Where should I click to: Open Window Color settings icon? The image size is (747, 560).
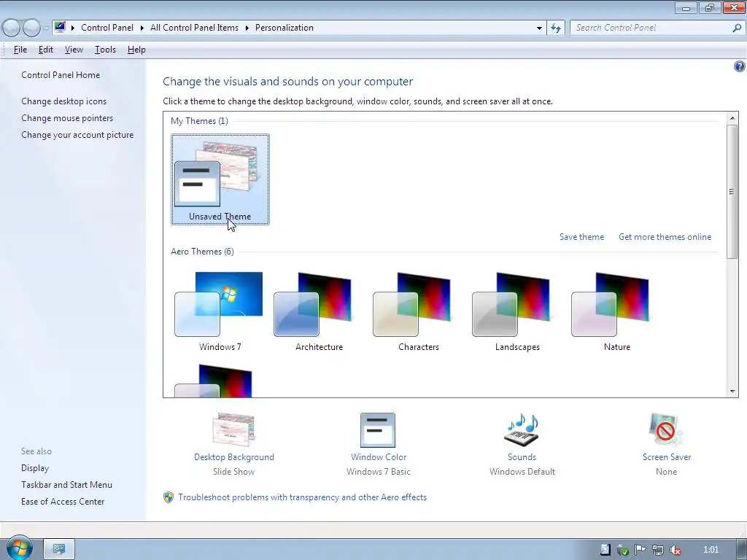(x=378, y=429)
